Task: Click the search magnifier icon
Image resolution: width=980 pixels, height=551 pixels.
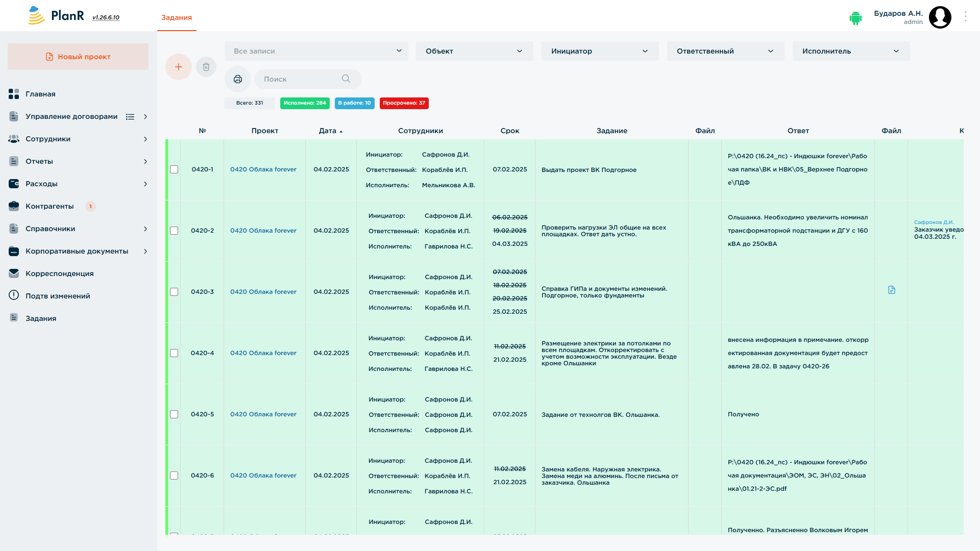Action: click(x=346, y=79)
